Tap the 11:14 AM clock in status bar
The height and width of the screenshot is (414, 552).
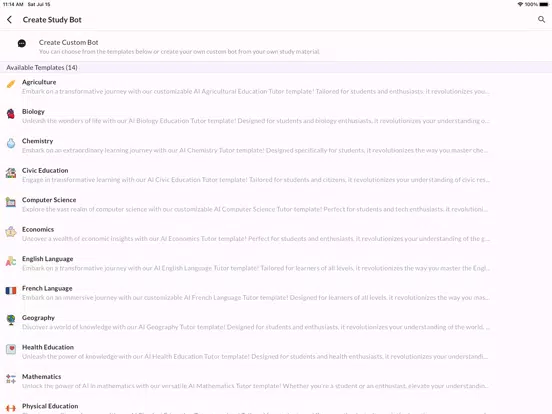click(13, 4)
